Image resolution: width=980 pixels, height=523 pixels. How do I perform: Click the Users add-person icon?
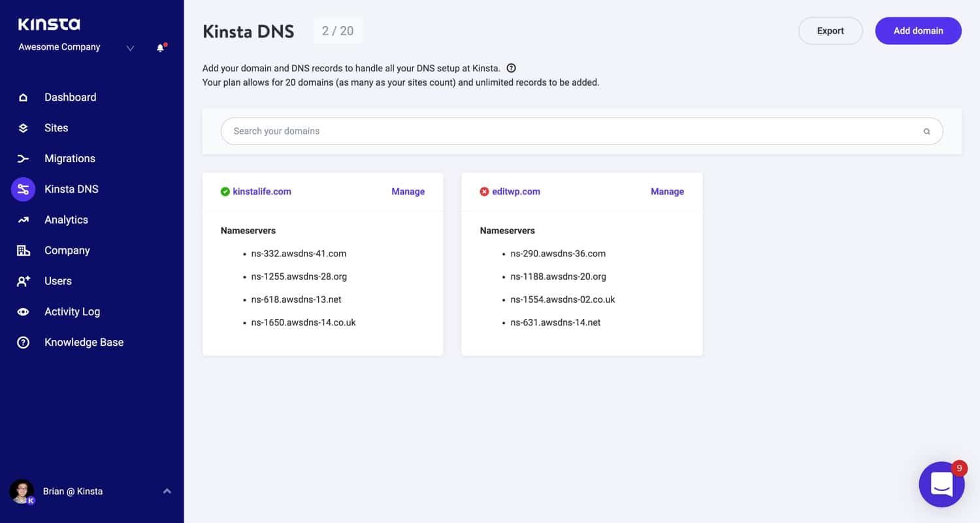point(23,281)
